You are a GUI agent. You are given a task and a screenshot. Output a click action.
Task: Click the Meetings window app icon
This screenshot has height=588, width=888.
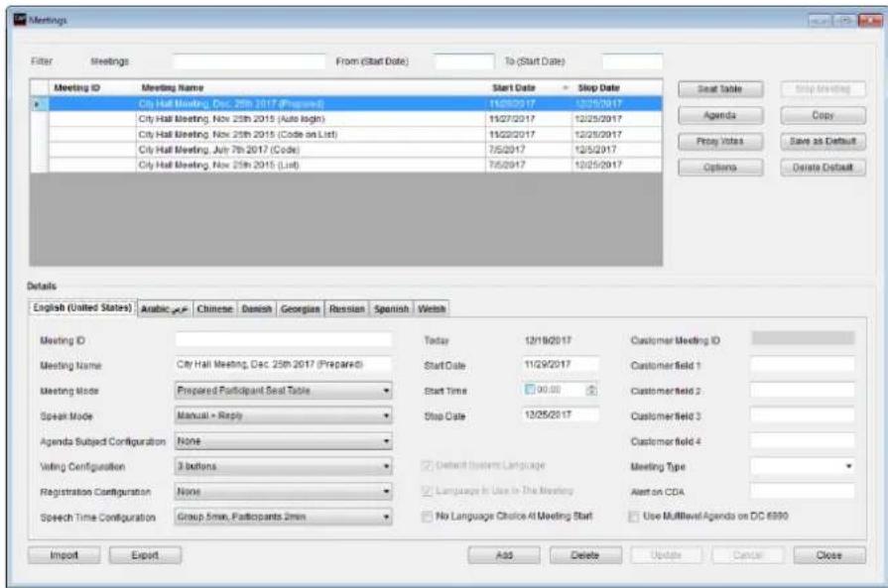(20, 19)
